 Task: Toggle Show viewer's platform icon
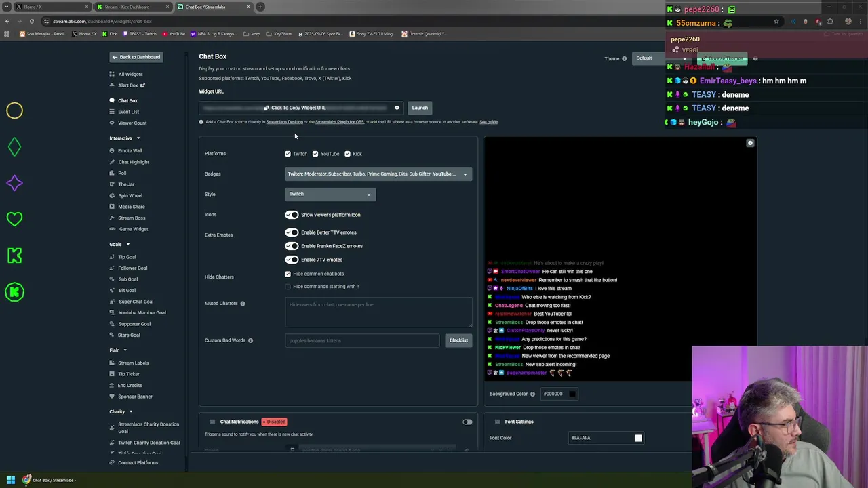(292, 215)
